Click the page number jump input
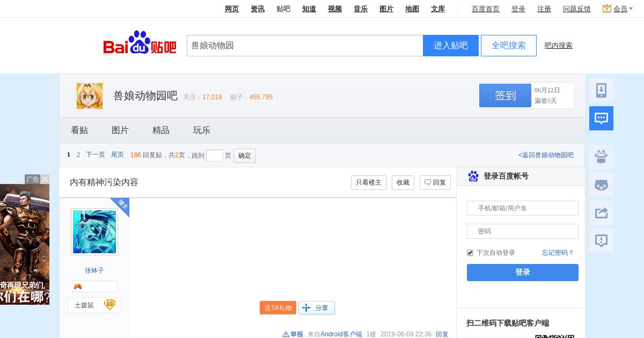Viewport: 644px width, 338px height. pos(215,156)
